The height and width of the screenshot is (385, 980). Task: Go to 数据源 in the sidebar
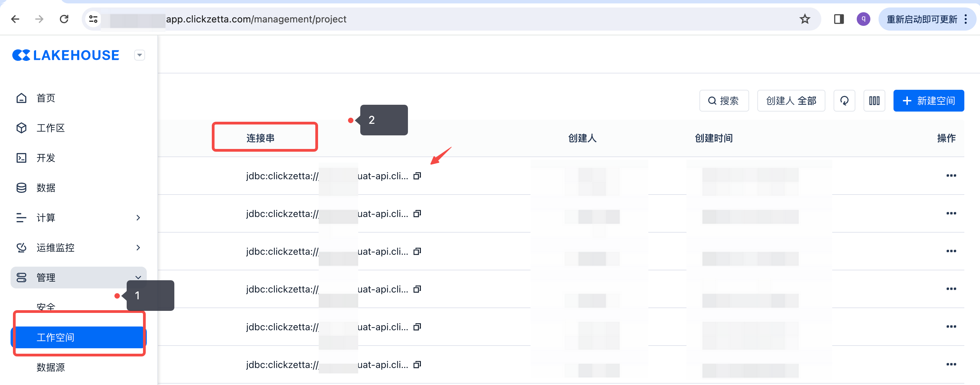point(51,367)
